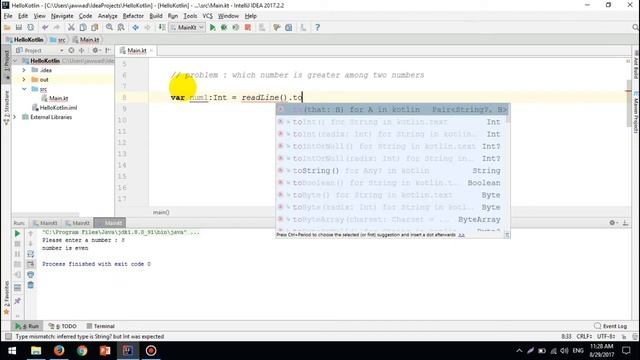
Task: Expand External Libraries node
Action: (15, 117)
